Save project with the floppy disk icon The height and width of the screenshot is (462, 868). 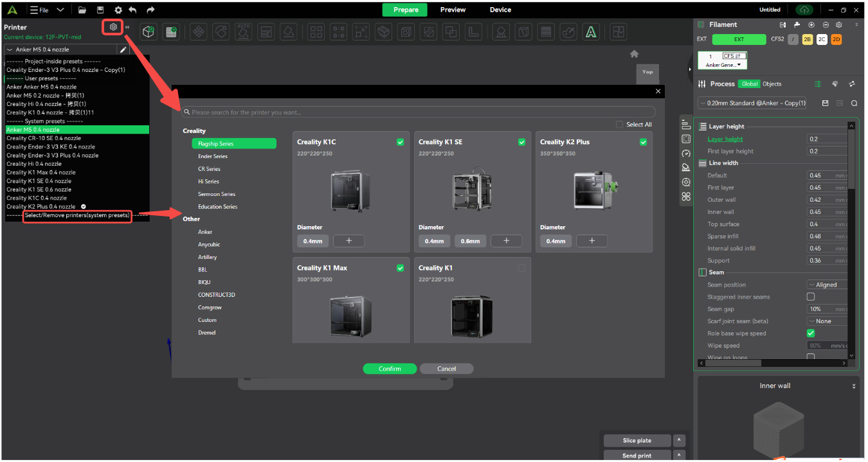click(x=100, y=10)
